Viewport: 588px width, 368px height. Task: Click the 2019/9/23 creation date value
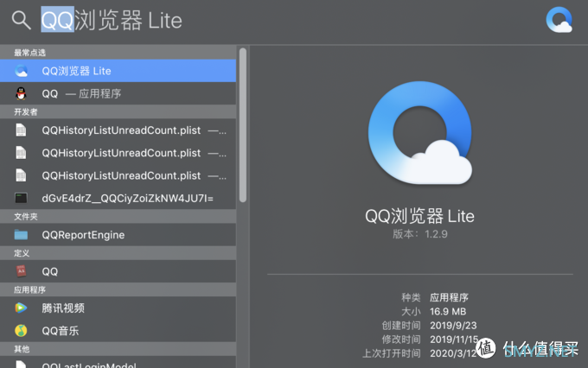pos(453,326)
